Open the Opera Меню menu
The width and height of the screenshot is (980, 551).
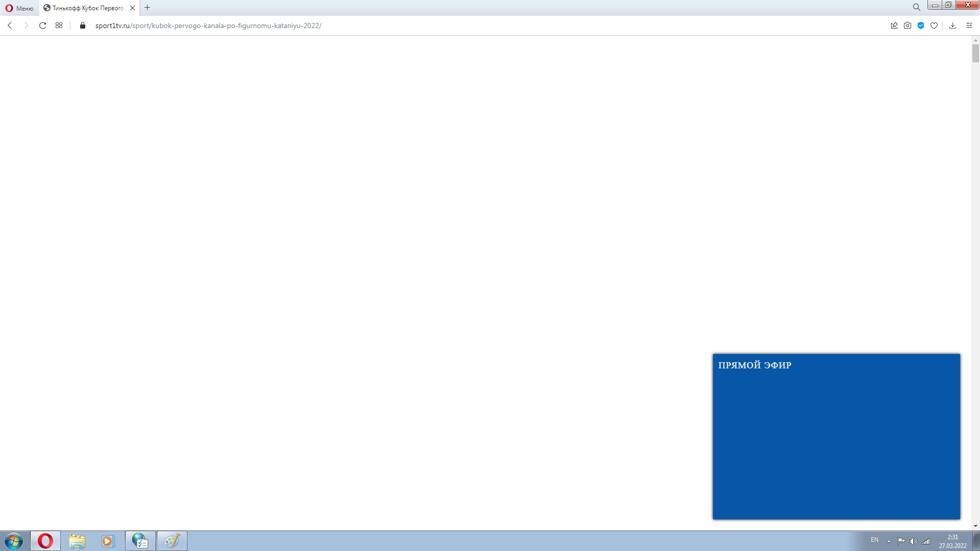19,8
